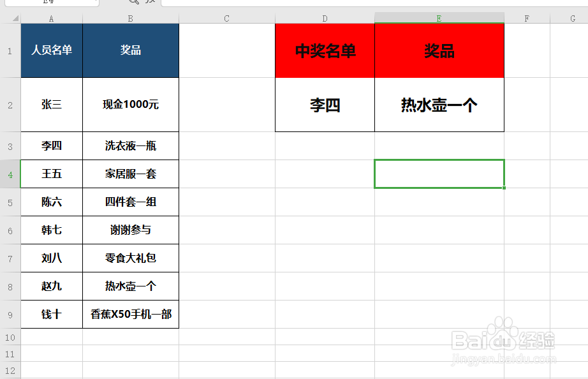Select the cell 洗衣液一瓶
588x379 pixels.
click(131, 146)
